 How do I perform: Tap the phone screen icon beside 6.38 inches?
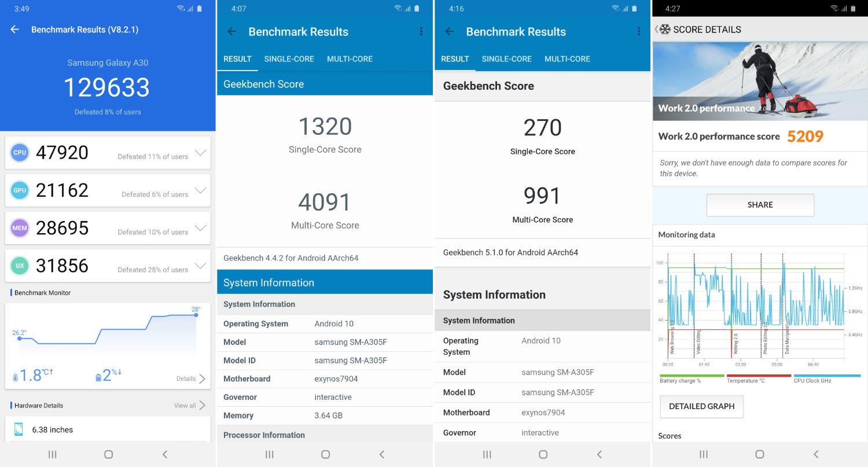tap(19, 429)
